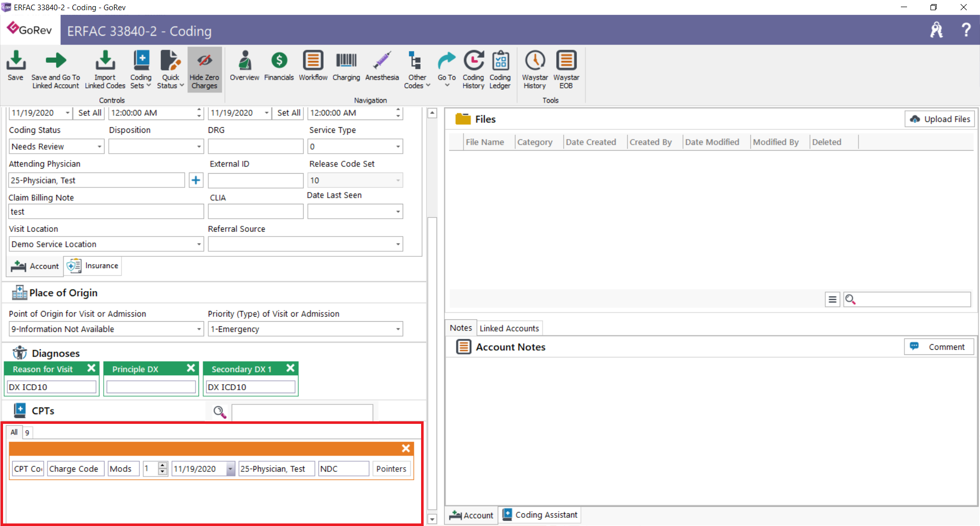Viewport: 980px width, 526px height.
Task: Expand the Disposition dropdown
Action: pyautogui.click(x=199, y=147)
